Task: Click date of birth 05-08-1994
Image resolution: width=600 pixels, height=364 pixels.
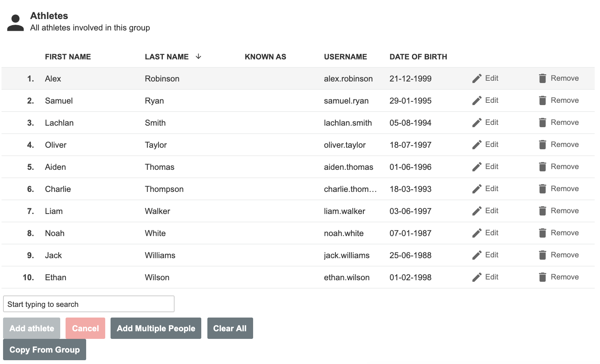Action: click(x=411, y=123)
